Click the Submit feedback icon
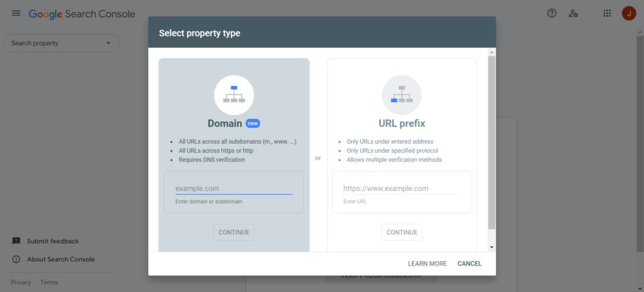The width and height of the screenshot is (644, 292). coord(16,241)
